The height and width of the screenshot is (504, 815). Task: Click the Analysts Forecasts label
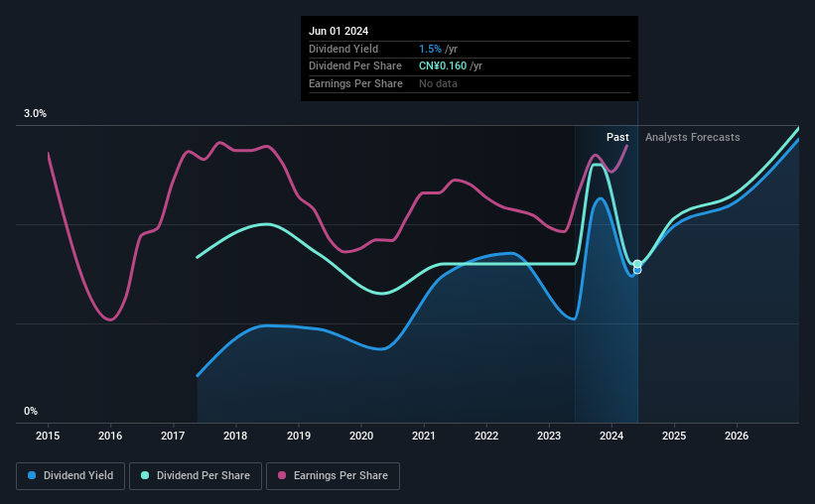pyautogui.click(x=692, y=137)
